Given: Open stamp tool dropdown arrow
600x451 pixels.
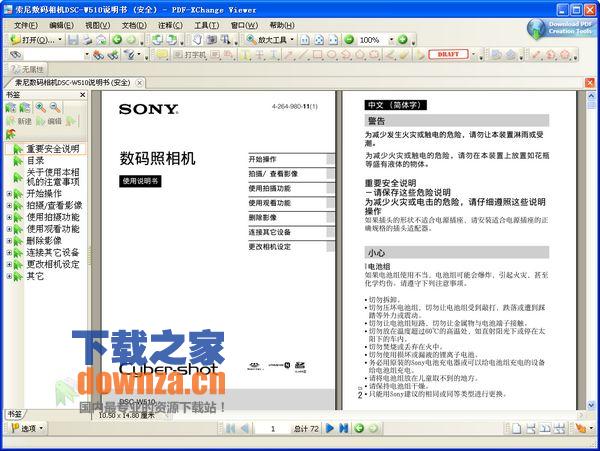Looking at the screenshot, I should [473, 55].
